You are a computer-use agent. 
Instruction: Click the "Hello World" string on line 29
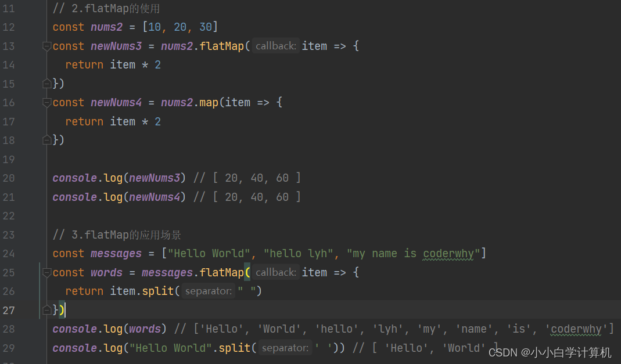point(171,348)
